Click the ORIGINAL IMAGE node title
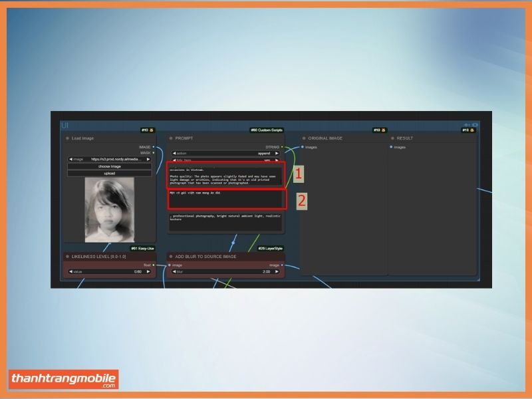 (x=325, y=138)
